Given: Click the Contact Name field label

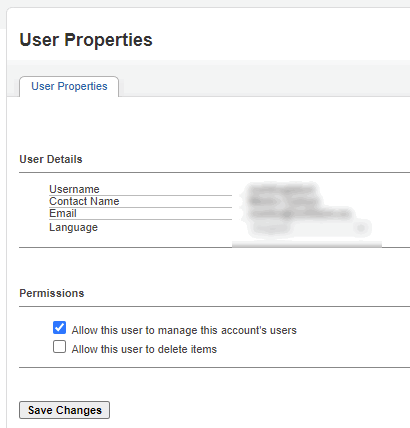Looking at the screenshot, I should pos(84,201).
